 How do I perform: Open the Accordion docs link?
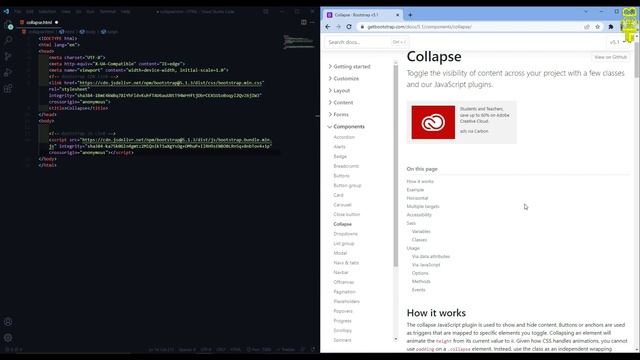344,137
